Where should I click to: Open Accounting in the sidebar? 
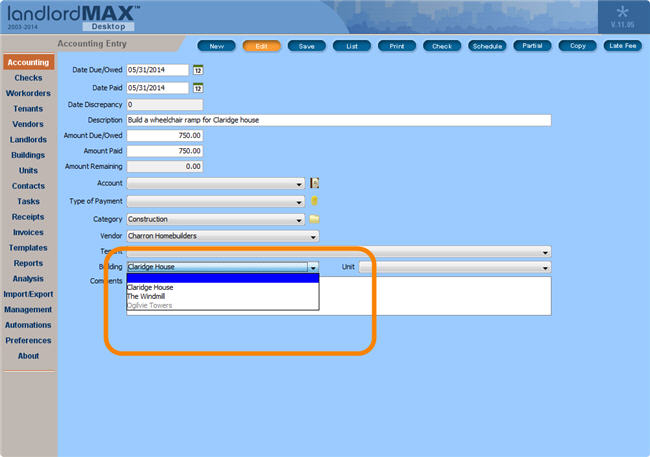[29, 62]
